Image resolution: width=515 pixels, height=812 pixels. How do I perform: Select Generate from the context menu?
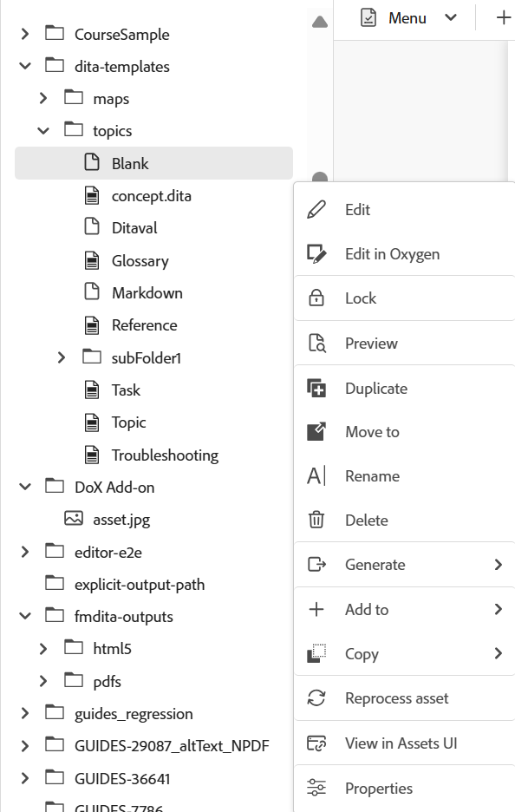pos(375,564)
